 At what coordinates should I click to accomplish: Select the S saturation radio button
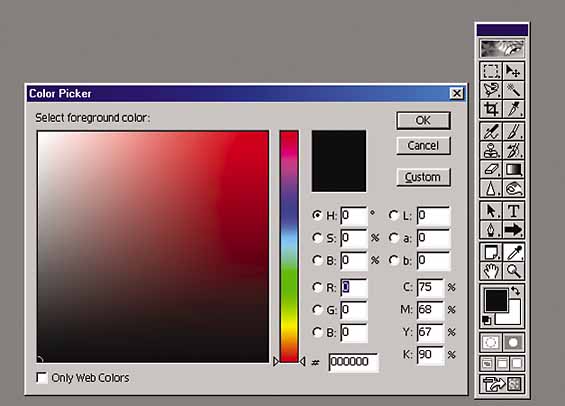coord(317,238)
